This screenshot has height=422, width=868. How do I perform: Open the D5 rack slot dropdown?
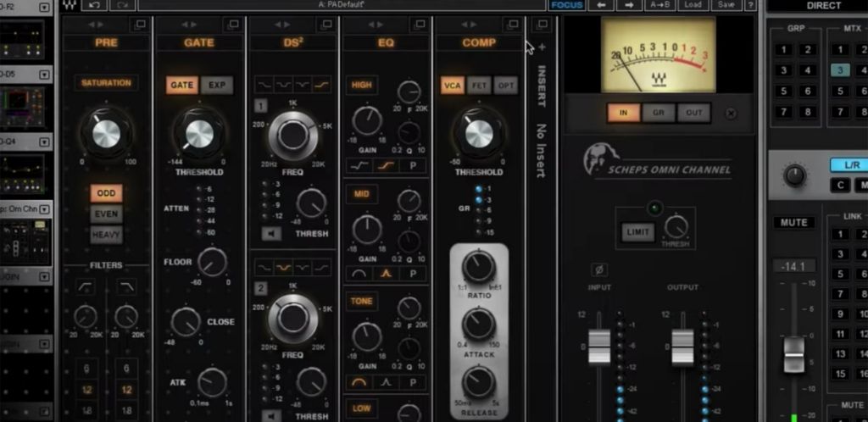click(44, 74)
